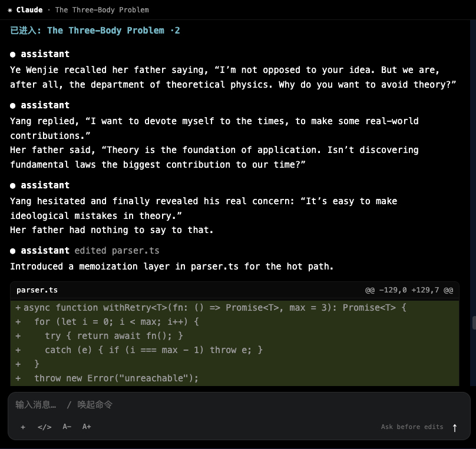Image resolution: width=476 pixels, height=449 pixels.
Task: Send message with up-arrow icon
Action: pyautogui.click(x=454, y=428)
